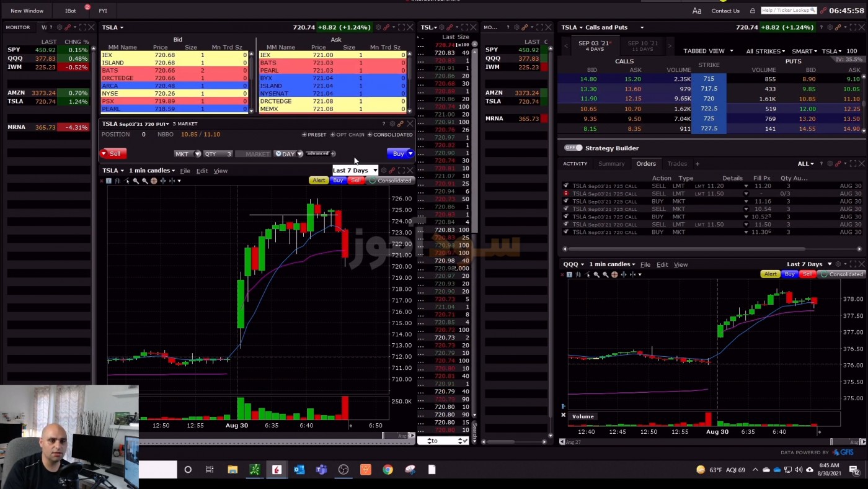
Task: Open ALL filter dropdown in Activity panel
Action: pyautogui.click(x=805, y=164)
